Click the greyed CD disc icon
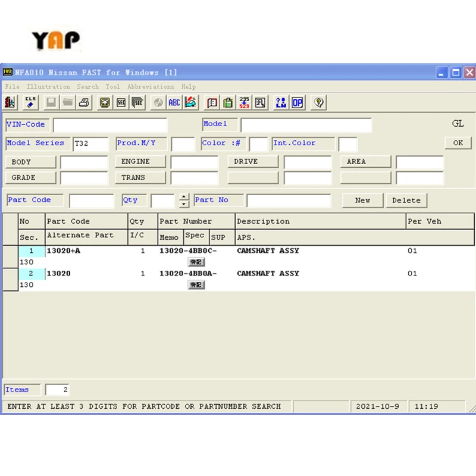 (x=158, y=102)
